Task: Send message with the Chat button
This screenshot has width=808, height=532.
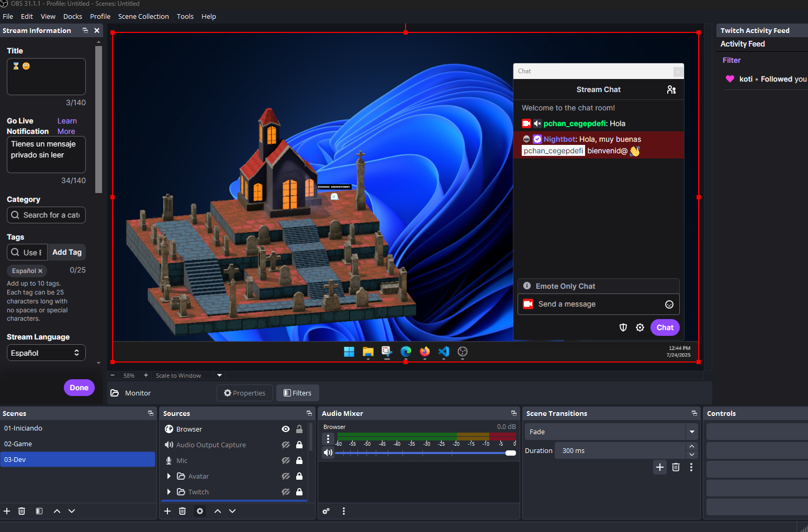Action: tap(665, 327)
